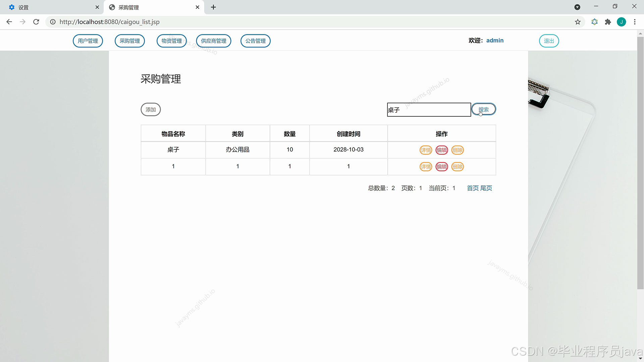Click the quantity cell showing 10
The height and width of the screenshot is (362, 644).
coord(290,150)
